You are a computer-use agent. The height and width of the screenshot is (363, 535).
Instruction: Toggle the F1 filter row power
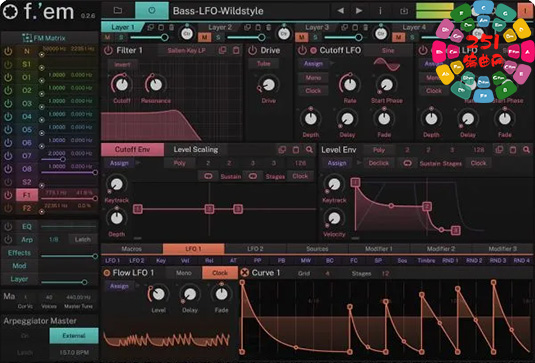(8, 195)
